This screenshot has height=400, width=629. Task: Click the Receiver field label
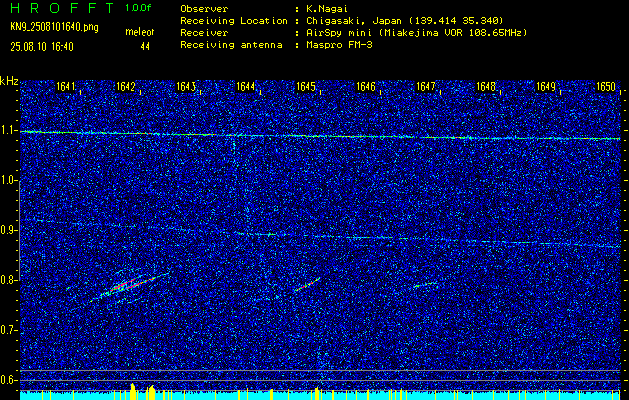(x=204, y=33)
